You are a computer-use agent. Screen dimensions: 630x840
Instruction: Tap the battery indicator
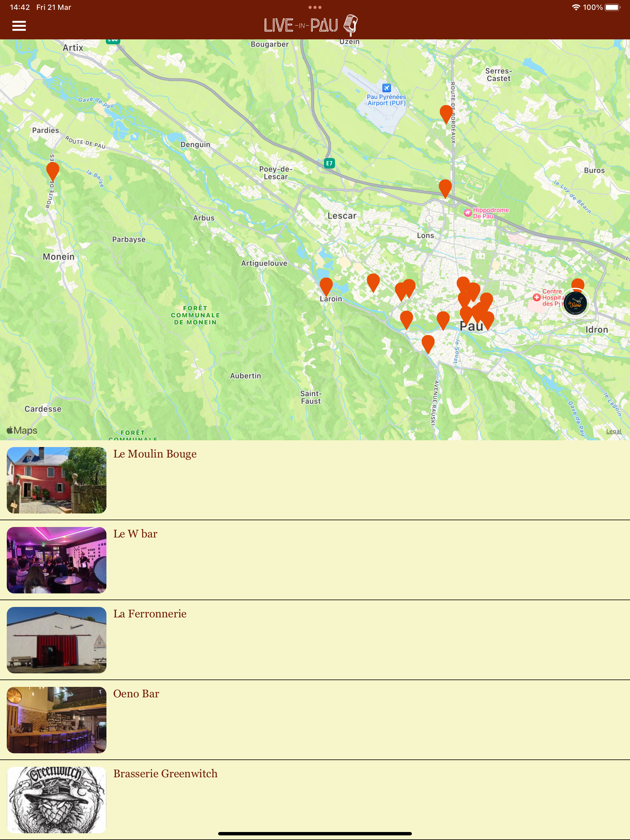(x=612, y=7)
